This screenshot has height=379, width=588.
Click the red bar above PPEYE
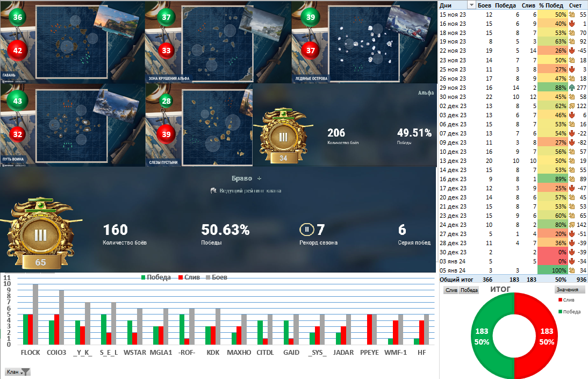click(369, 330)
